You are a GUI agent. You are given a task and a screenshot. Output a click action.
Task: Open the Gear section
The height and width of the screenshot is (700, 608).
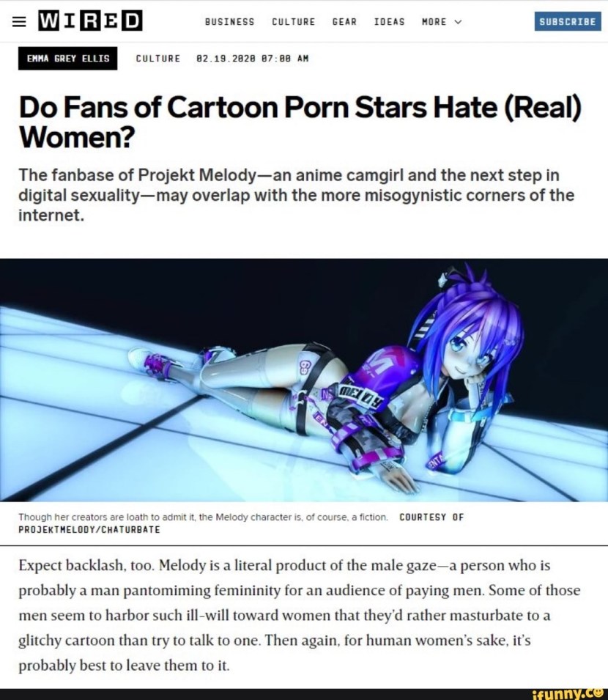click(344, 22)
